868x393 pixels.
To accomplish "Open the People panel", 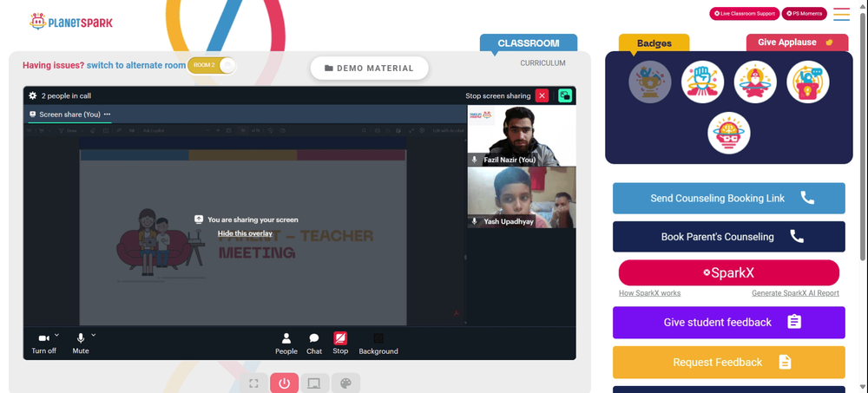I will [x=286, y=344].
